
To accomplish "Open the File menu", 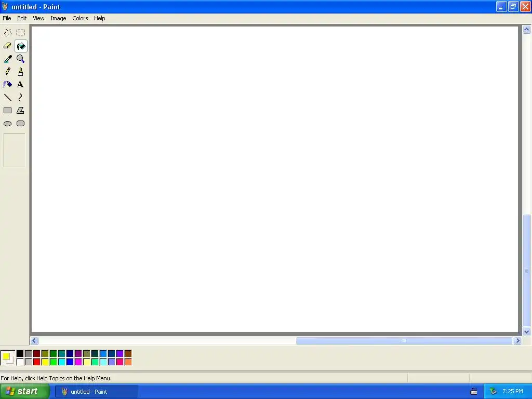I will pos(7,18).
